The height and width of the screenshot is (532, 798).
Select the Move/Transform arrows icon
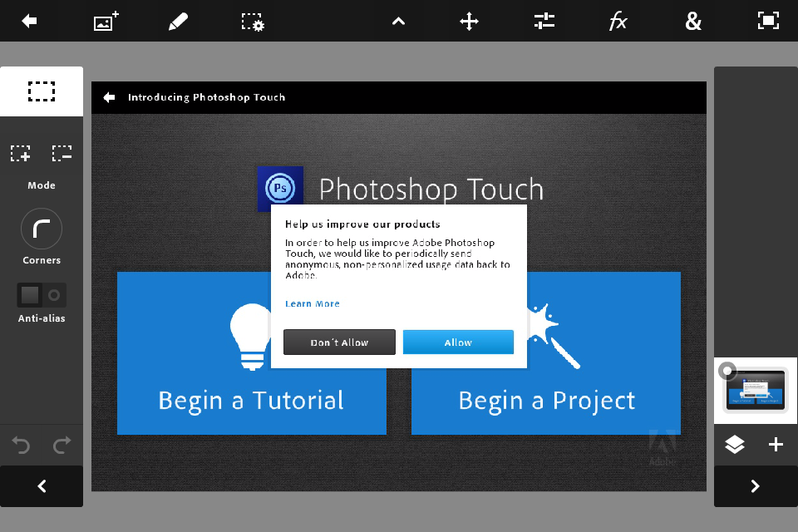tap(469, 22)
